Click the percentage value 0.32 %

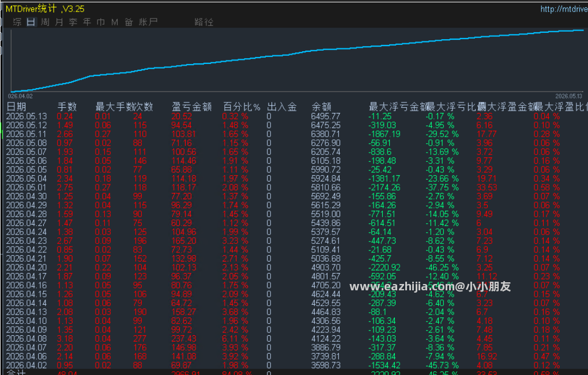(235, 116)
